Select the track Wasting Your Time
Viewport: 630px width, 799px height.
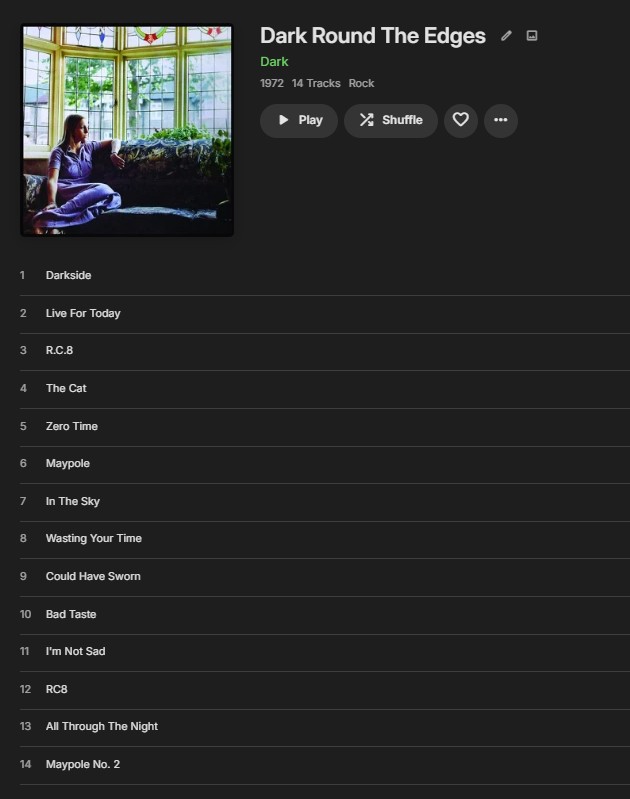coord(325,539)
